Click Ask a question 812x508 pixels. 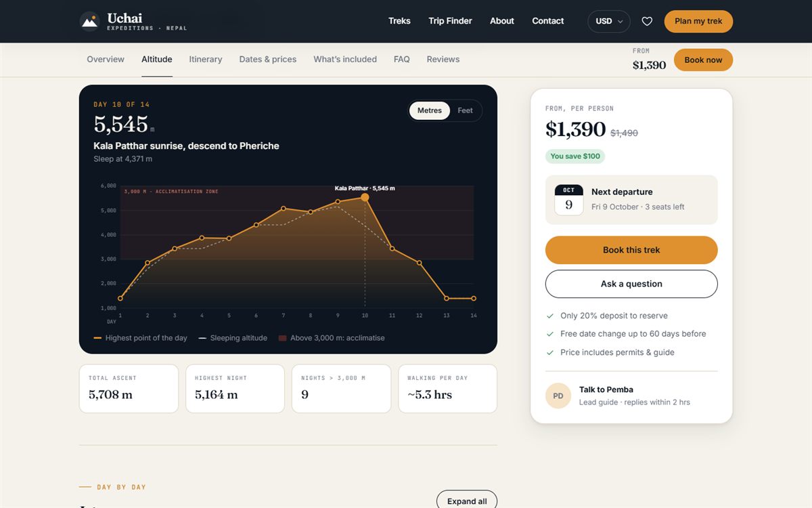631,284
